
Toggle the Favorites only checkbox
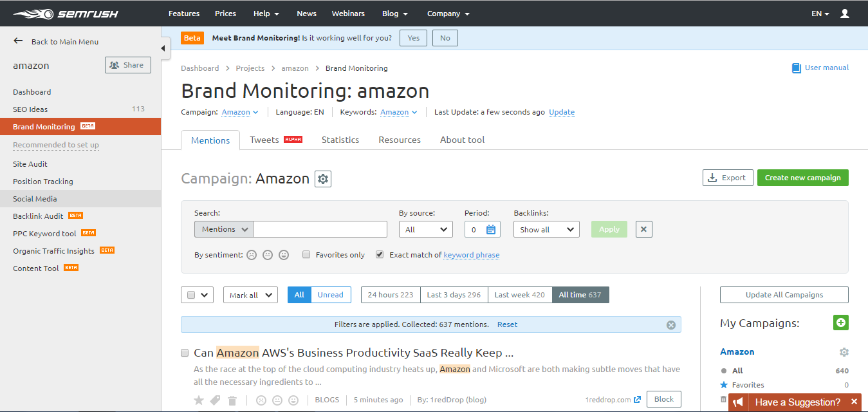tap(306, 254)
